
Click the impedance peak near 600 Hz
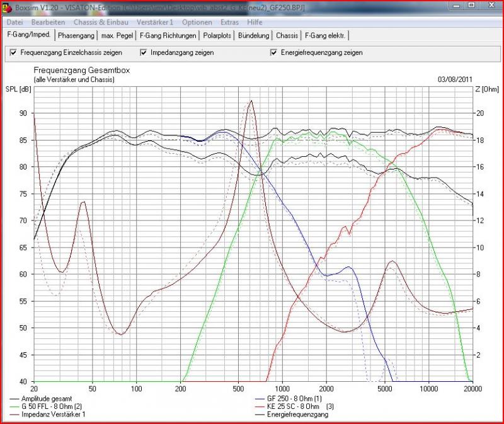251,101
